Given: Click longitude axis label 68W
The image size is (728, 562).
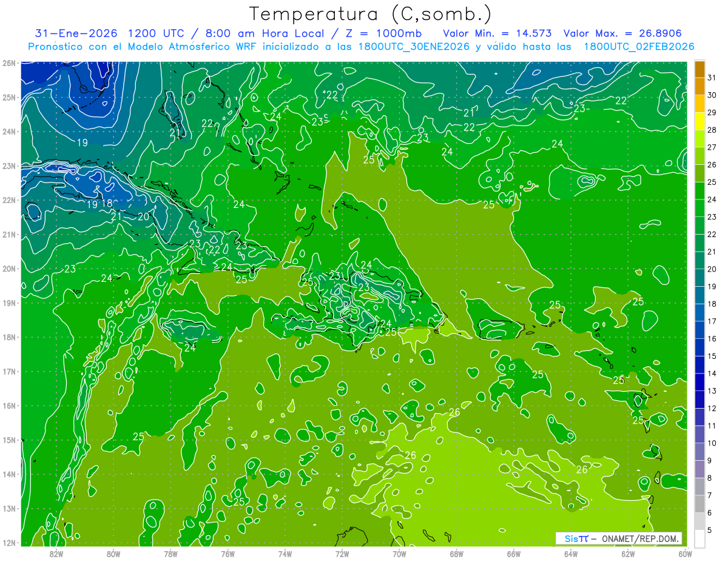Looking at the screenshot, I should click(457, 554).
